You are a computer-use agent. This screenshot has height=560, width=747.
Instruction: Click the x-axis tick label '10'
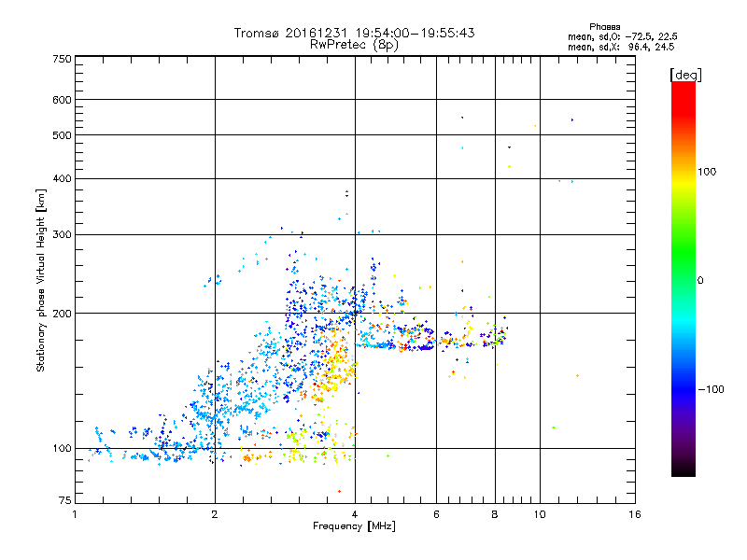540,514
